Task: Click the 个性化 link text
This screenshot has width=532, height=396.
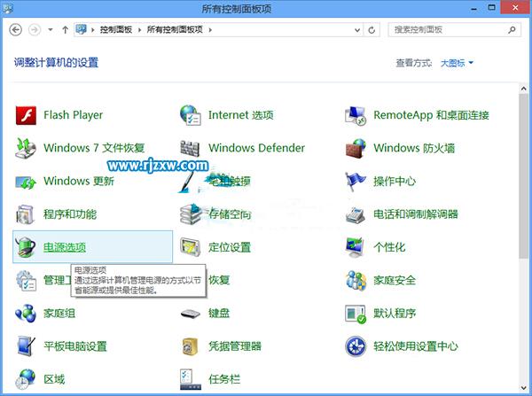Action: (389, 247)
